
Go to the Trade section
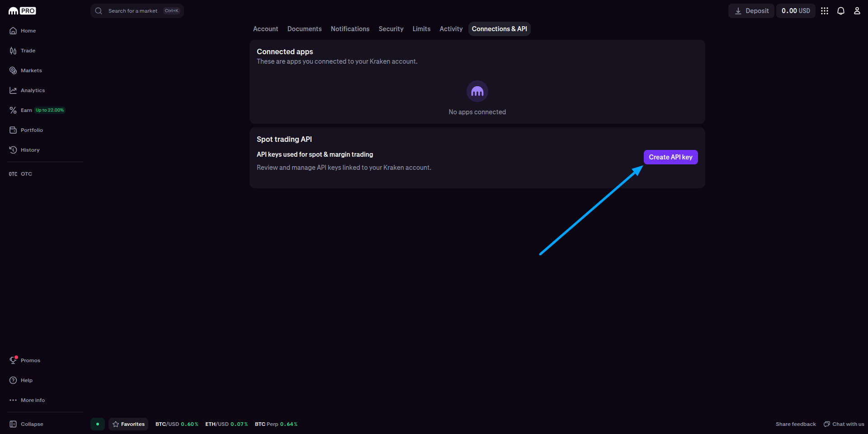click(22, 51)
